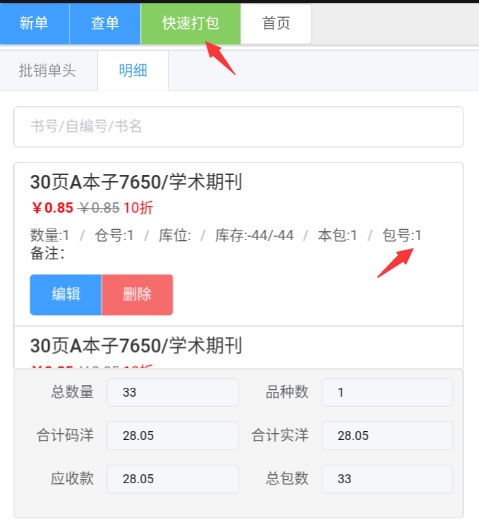This screenshot has width=479, height=531.
Task: Click the green 快速打包 button
Action: click(x=190, y=23)
